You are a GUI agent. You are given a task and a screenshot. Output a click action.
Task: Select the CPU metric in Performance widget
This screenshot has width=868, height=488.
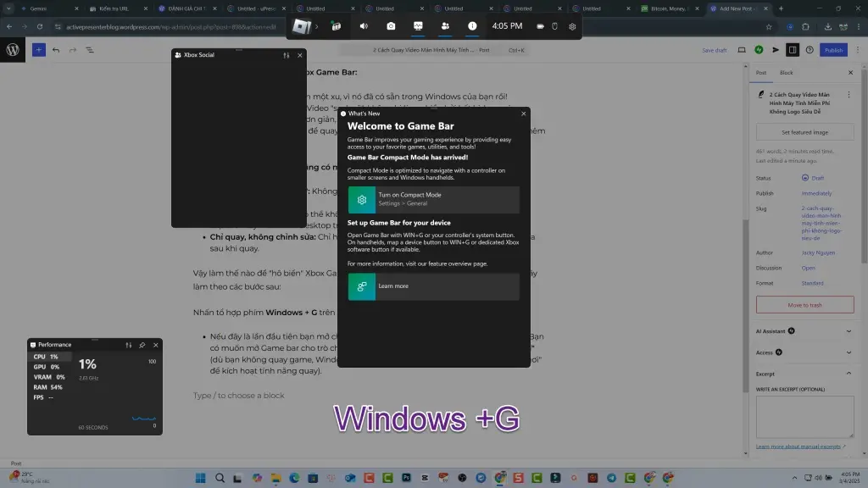pos(50,357)
